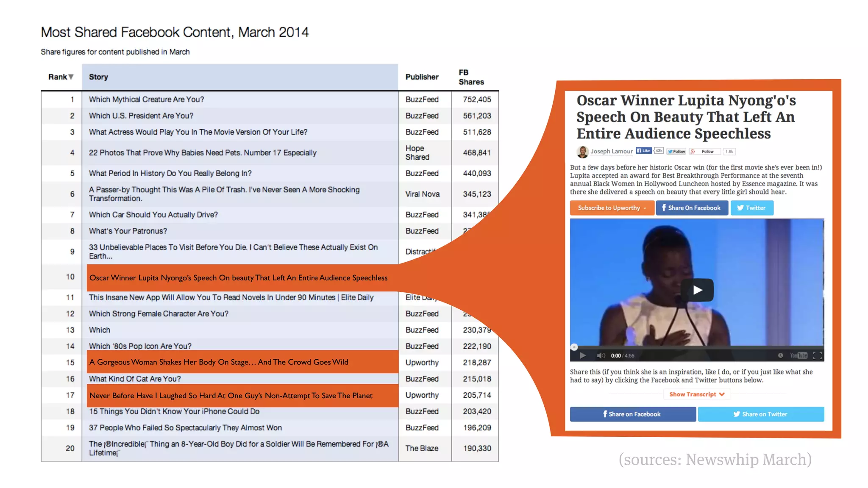
Task: Click the top Share On Facebook button
Action: pos(692,208)
